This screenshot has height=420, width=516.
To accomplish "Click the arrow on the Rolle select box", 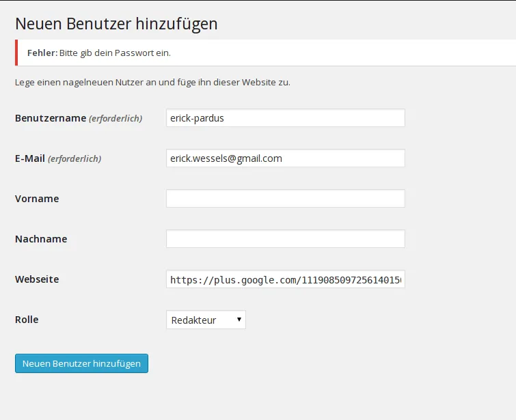I will pyautogui.click(x=239, y=320).
